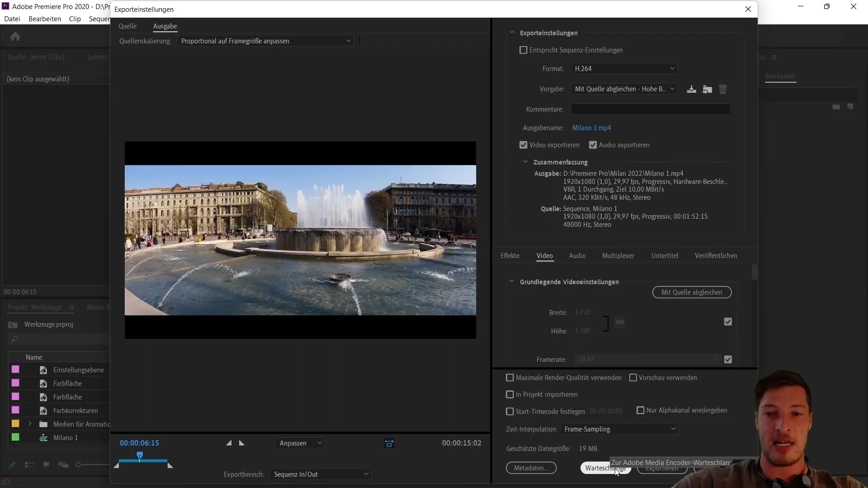This screenshot has width=868, height=488.
Task: Click the Home icon in Premiere
Action: click(15, 36)
